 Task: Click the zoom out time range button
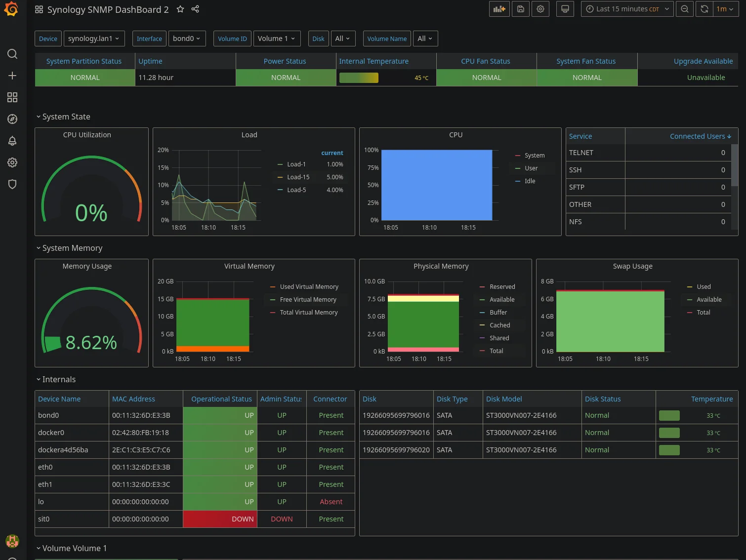pyautogui.click(x=684, y=9)
